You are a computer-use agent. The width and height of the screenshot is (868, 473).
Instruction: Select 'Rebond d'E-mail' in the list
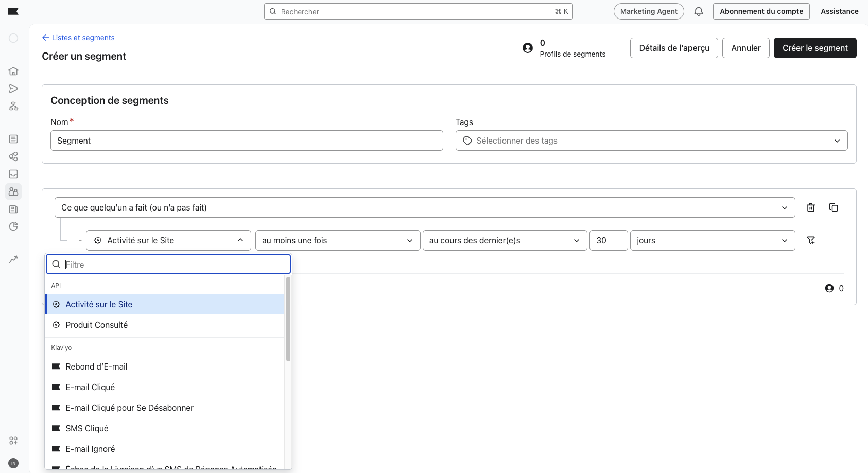point(96,366)
